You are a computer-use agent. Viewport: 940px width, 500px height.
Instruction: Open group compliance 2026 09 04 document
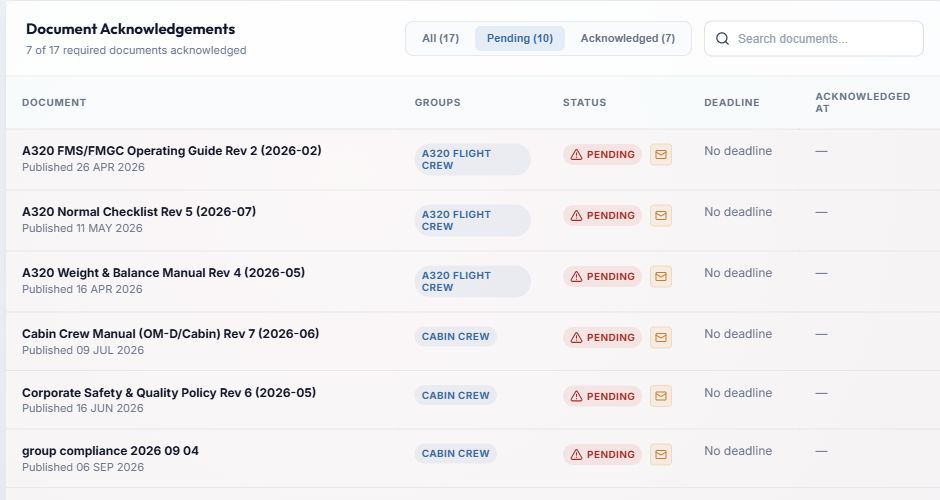tap(110, 451)
